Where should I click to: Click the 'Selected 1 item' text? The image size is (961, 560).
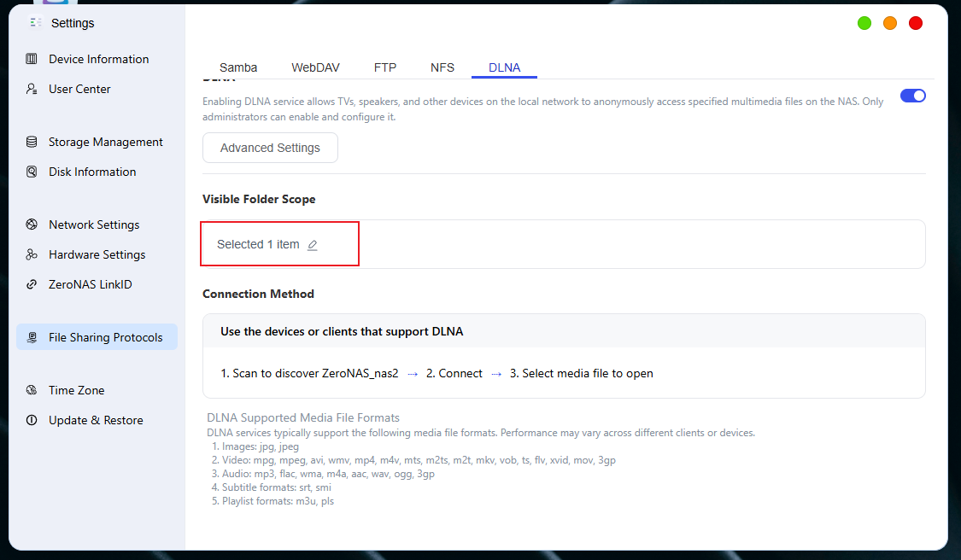point(258,244)
